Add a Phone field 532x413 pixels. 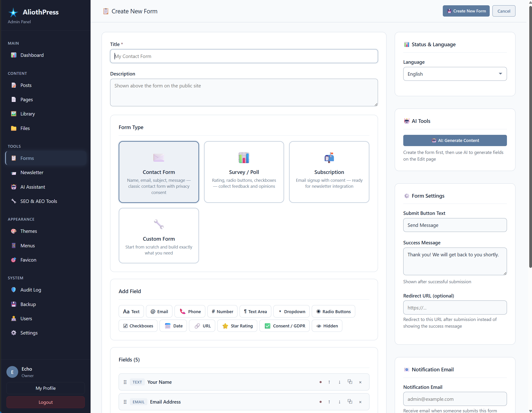(x=190, y=311)
